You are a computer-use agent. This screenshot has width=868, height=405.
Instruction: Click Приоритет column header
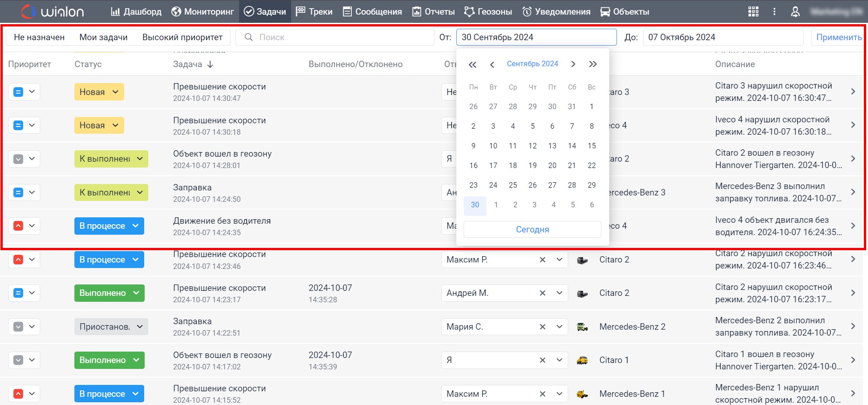(30, 64)
